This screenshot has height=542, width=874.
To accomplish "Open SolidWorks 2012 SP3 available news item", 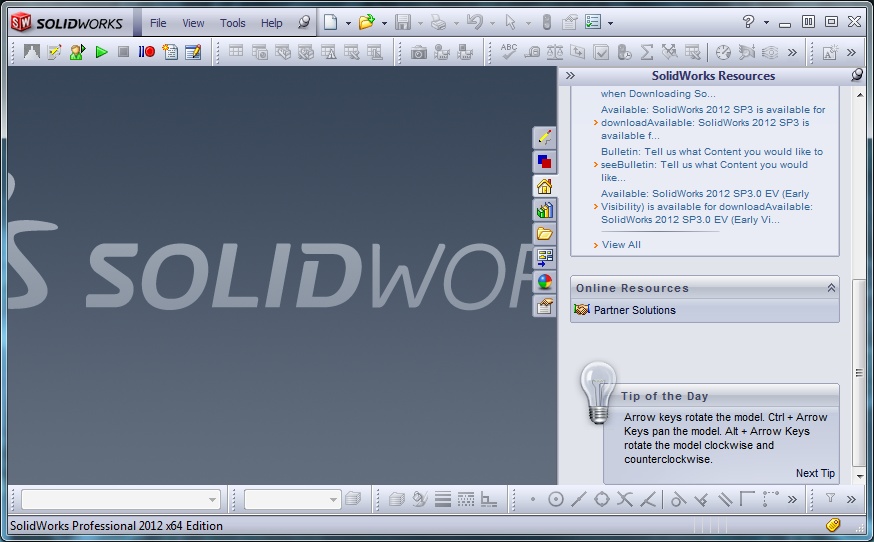I will [x=712, y=123].
